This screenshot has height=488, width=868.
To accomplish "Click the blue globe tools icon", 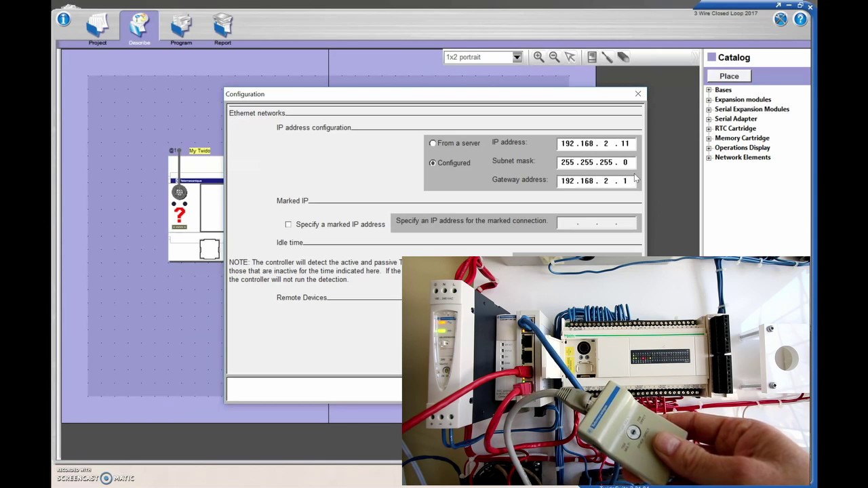I will coord(781,19).
